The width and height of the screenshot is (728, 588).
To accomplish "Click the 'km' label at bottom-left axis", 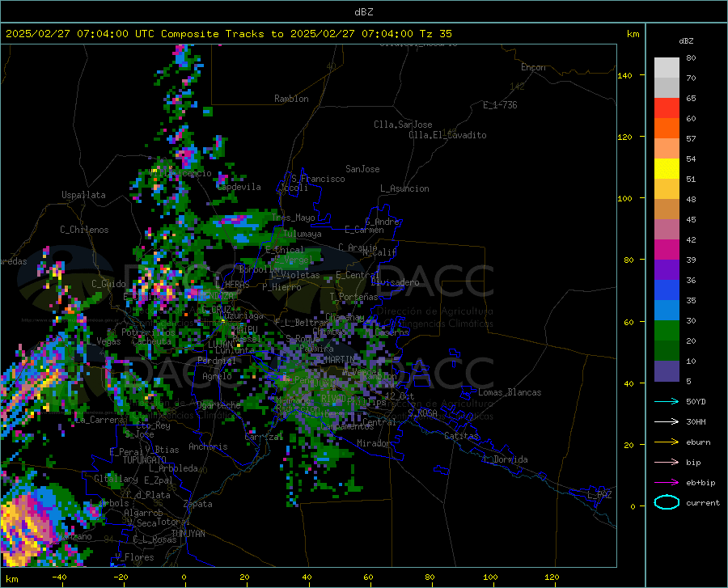I will [x=11, y=579].
